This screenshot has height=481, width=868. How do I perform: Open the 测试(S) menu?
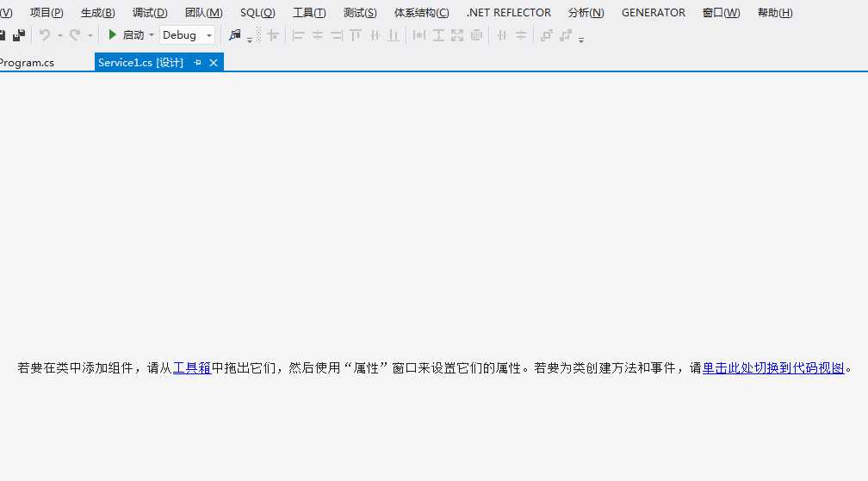coord(360,12)
